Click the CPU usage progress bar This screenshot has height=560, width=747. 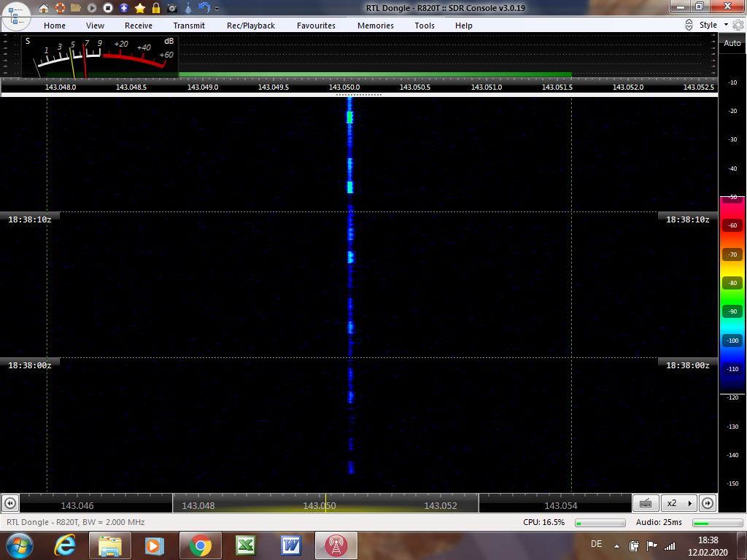600,523
